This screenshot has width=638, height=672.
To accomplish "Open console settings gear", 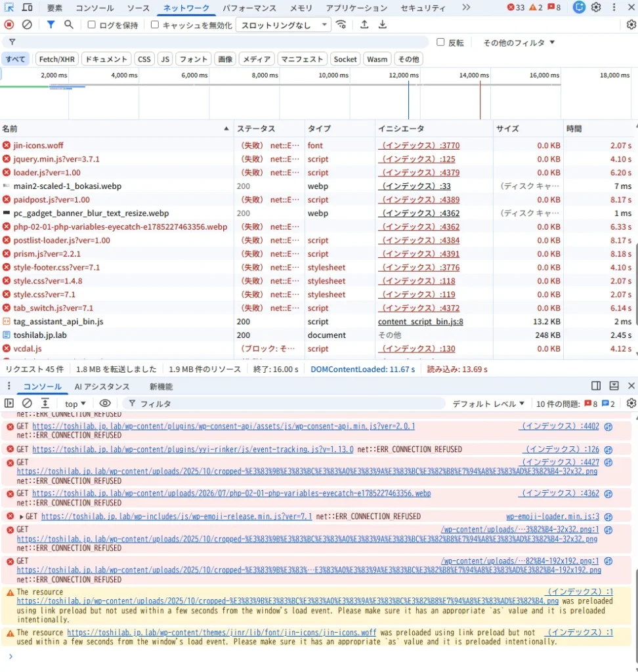I will click(631, 404).
